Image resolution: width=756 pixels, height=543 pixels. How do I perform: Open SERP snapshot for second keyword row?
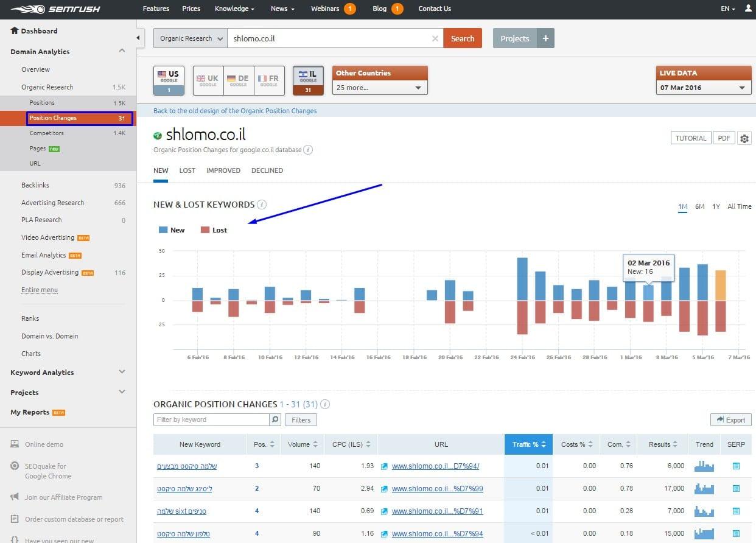tap(736, 489)
